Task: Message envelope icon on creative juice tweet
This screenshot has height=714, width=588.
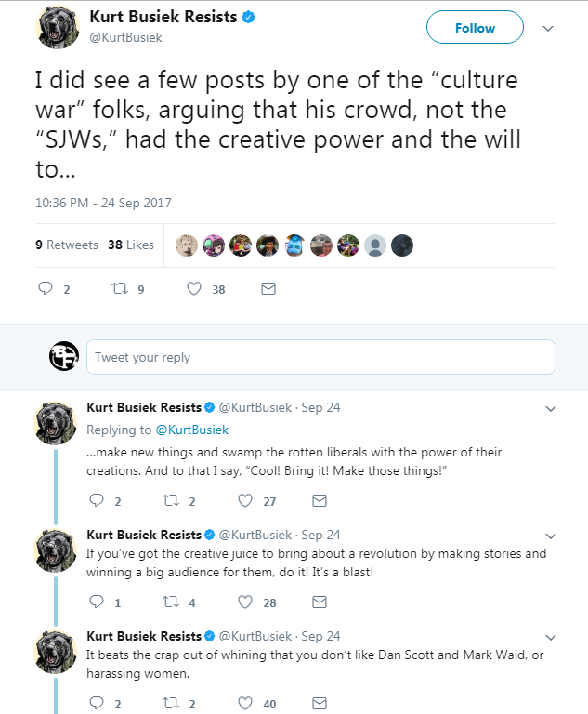Action: pyautogui.click(x=320, y=602)
